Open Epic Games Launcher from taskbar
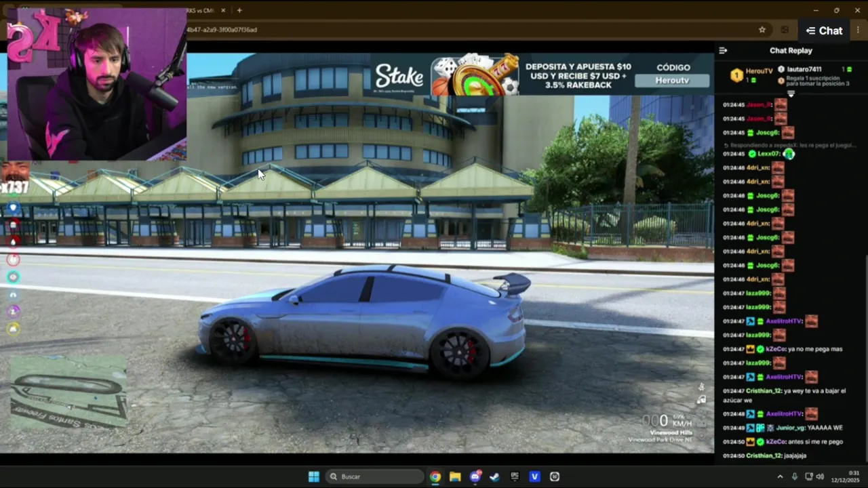Screen dimensions: 868x488 click(515, 476)
